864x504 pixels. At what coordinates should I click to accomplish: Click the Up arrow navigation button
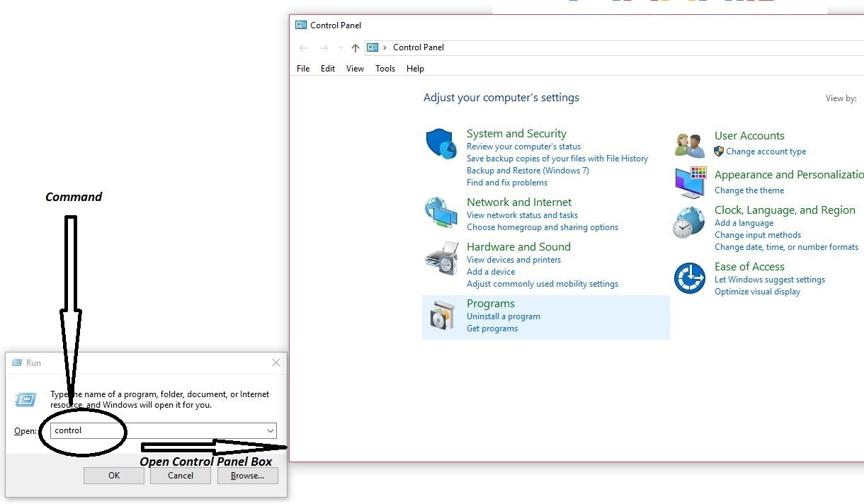[x=356, y=48]
